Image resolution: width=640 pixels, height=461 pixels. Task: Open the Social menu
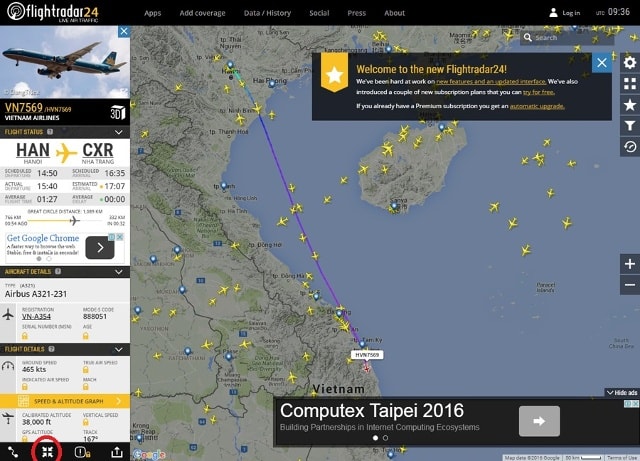click(319, 13)
